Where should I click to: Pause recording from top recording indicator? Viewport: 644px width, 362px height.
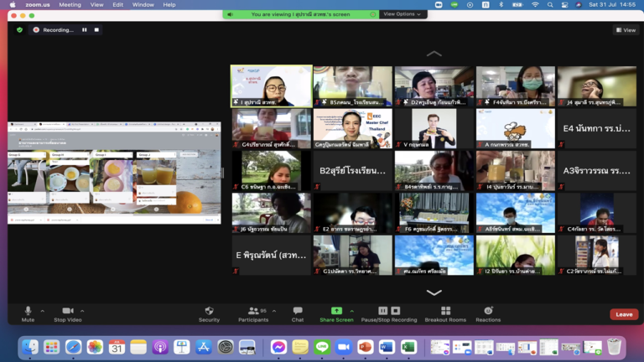pos(85,30)
